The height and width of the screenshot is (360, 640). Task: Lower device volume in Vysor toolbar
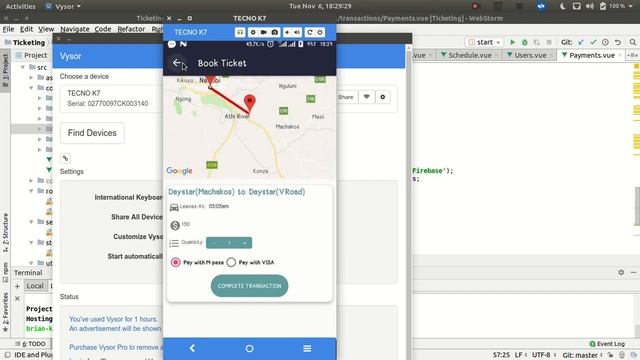pos(287,32)
